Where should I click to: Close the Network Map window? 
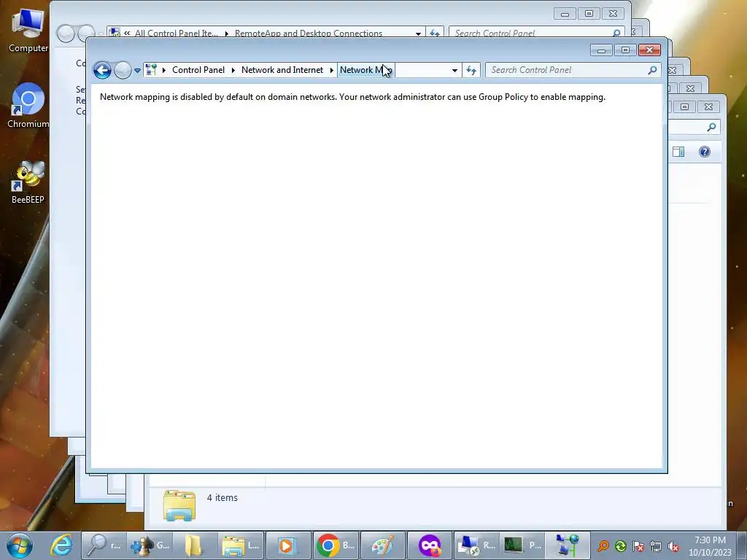(649, 50)
